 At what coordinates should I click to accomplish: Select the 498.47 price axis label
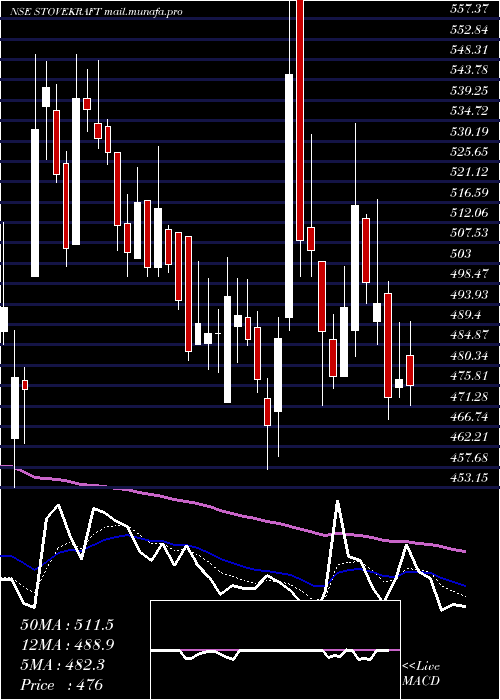[469, 274]
